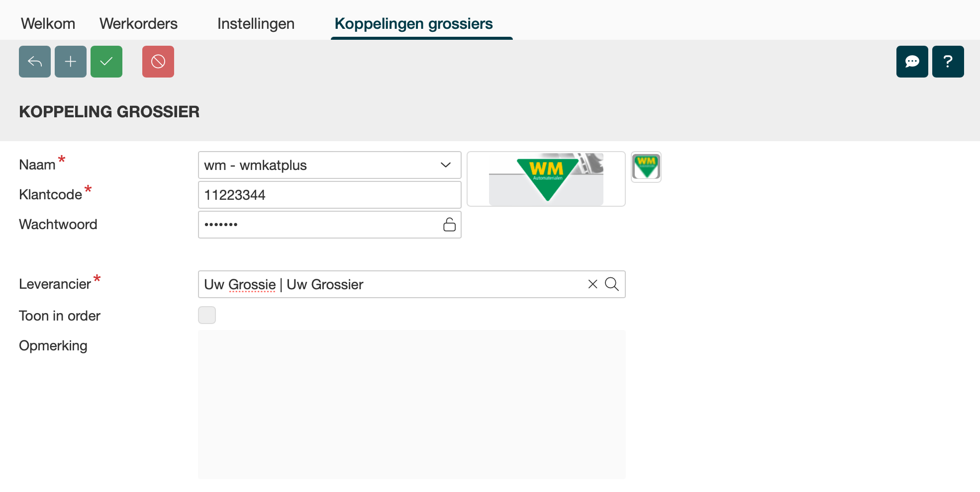Viewport: 980px width, 492px height.
Task: Enable the Toon in order checkbox
Action: [x=207, y=315]
